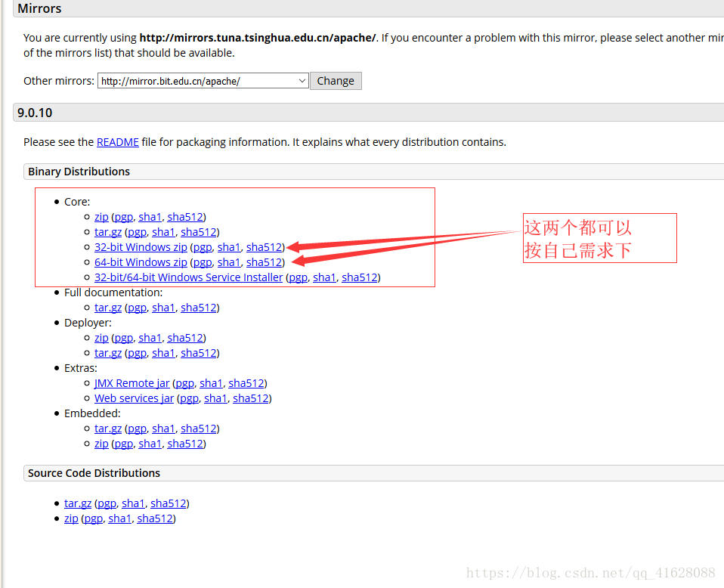Open Source Code zip sha512 link
Viewport: 724px width, 588px height.
tap(155, 518)
